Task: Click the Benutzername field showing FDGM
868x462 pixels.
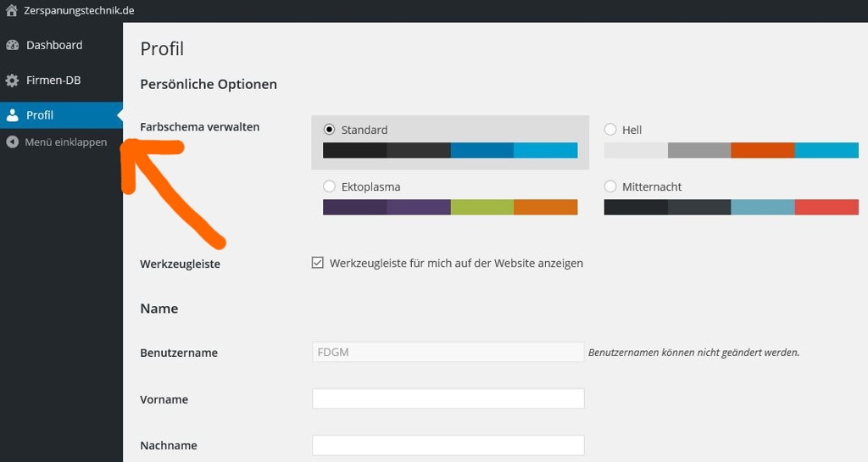Action: pos(448,352)
